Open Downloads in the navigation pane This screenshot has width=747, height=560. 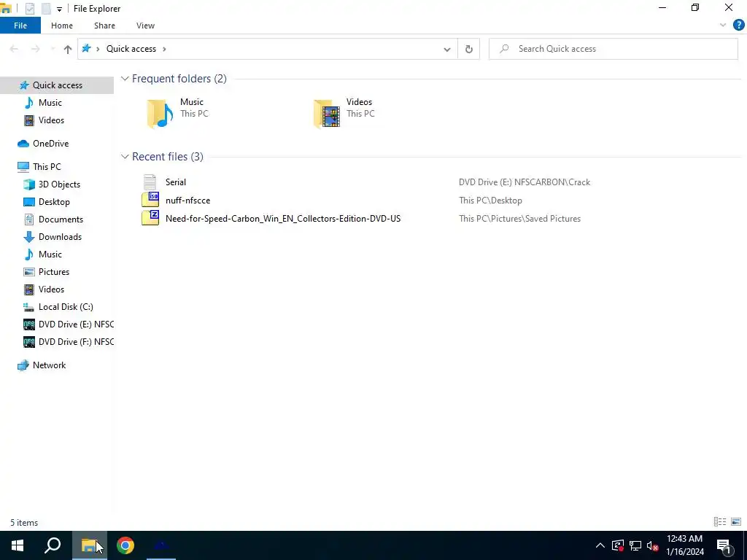click(60, 237)
